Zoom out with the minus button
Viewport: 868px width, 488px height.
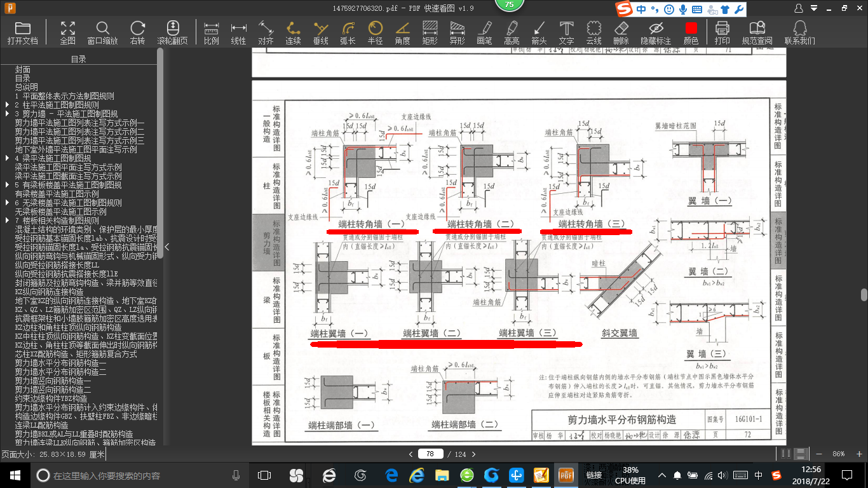pyautogui.click(x=818, y=454)
